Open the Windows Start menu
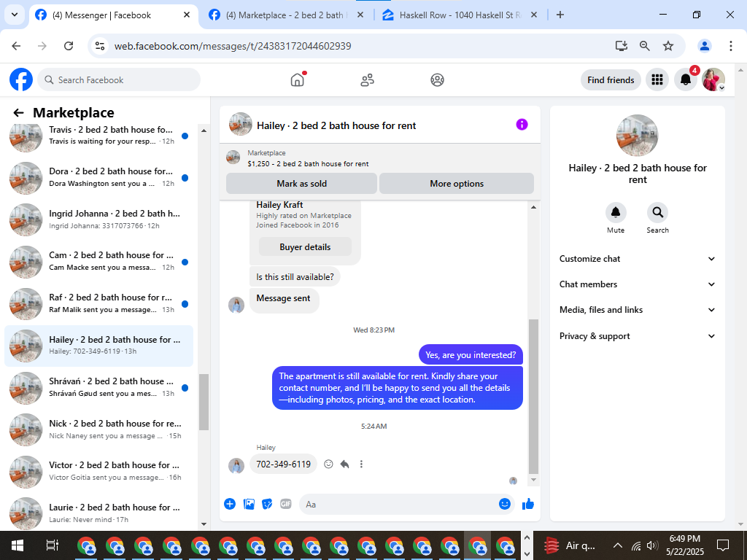The height and width of the screenshot is (560, 747). click(x=18, y=545)
